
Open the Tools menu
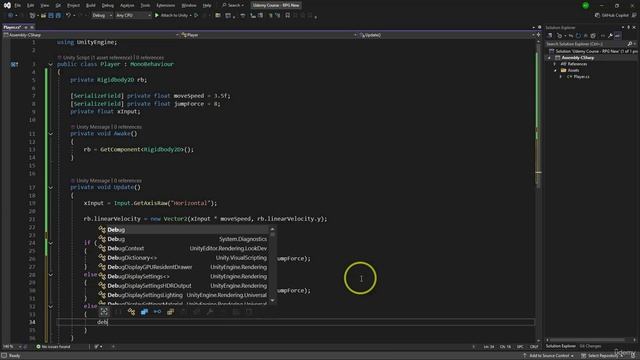coord(145,5)
